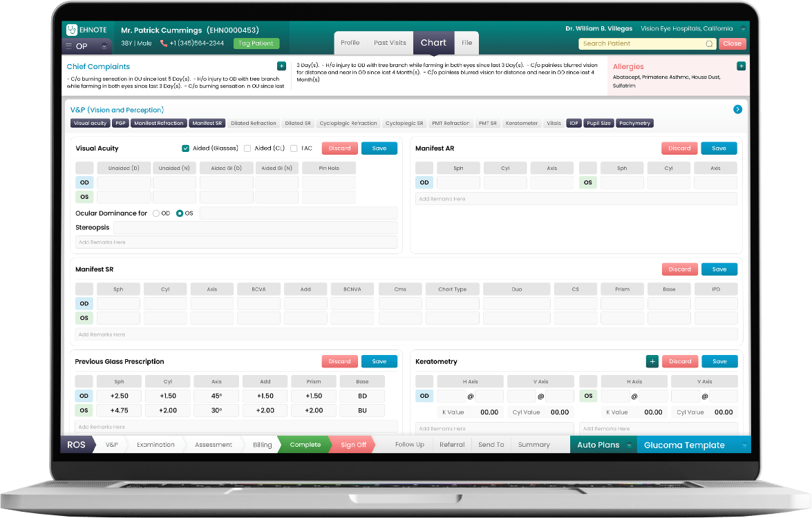Open the Glucoma Template dropdown
Image resolution: width=812 pixels, height=518 pixels.
point(743,445)
